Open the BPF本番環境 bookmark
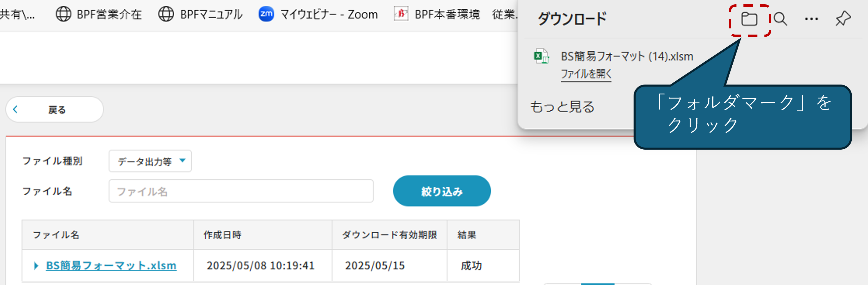Viewport: 868px width, 285px height. [x=437, y=15]
